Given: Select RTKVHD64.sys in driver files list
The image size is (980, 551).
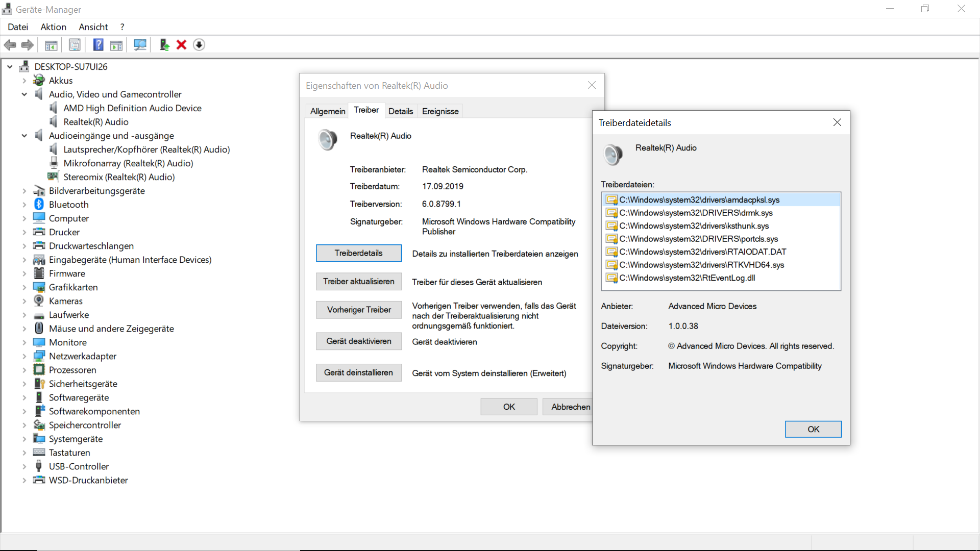Looking at the screenshot, I should [x=701, y=265].
